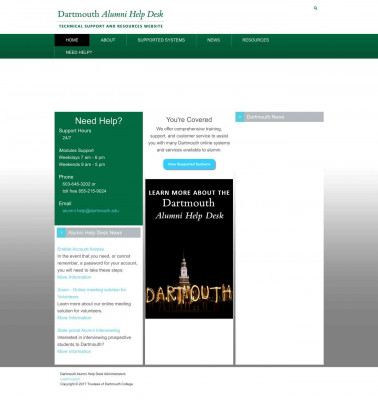378x400 pixels.
Task: Go to the NEWS menu item
Action: point(213,40)
